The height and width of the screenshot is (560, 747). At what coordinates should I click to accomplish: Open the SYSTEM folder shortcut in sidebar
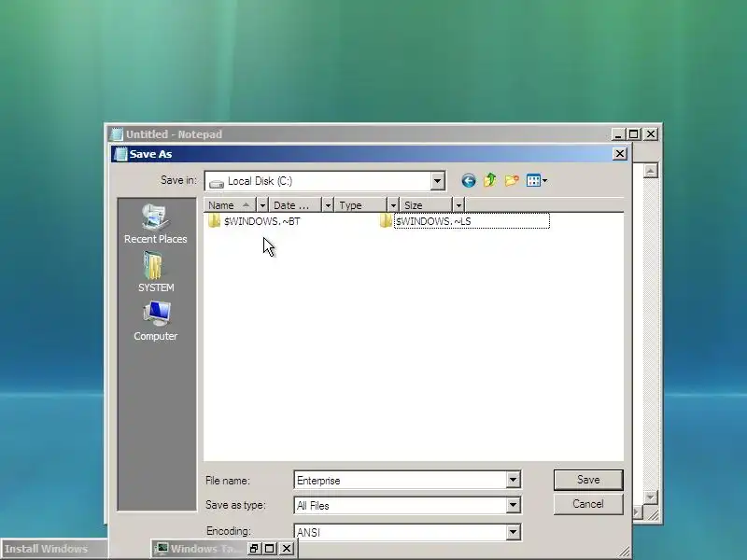pos(155,273)
